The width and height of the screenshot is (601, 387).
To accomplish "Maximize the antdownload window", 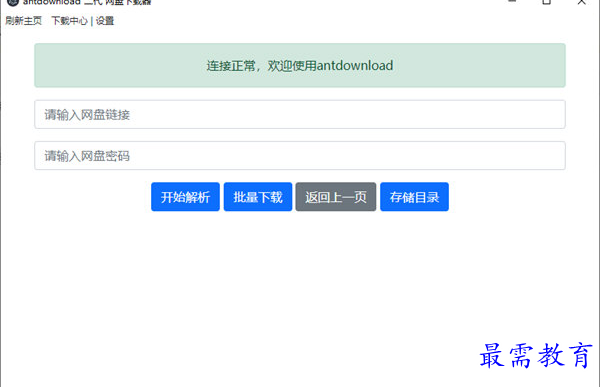I will tap(547, 2).
